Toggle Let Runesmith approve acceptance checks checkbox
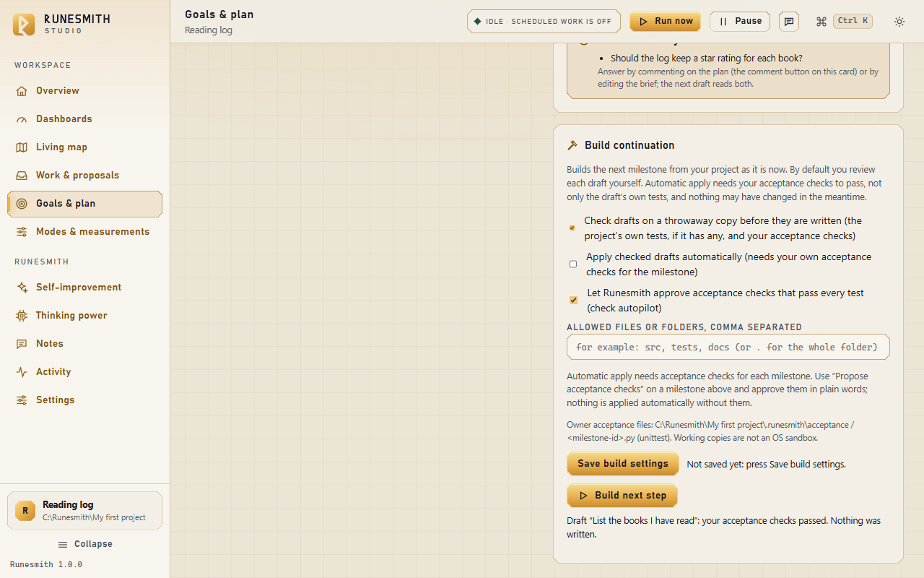The height and width of the screenshot is (578, 924). point(573,301)
